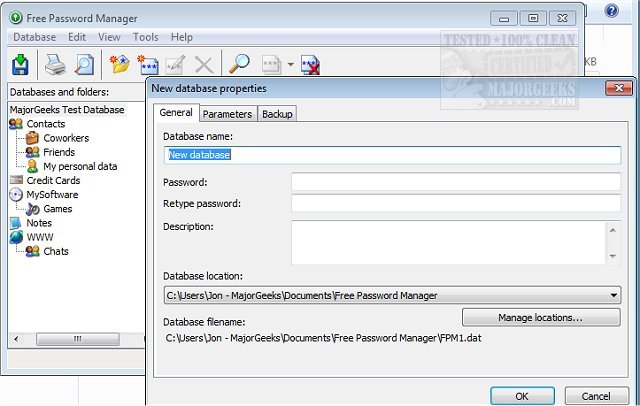Switch to the Backup tab
The height and width of the screenshot is (406, 640).
(x=277, y=114)
